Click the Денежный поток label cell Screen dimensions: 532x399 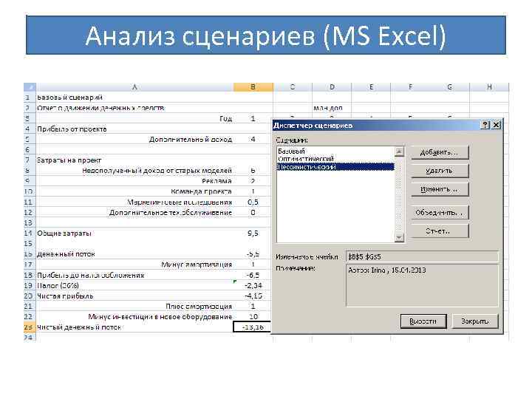click(134, 253)
